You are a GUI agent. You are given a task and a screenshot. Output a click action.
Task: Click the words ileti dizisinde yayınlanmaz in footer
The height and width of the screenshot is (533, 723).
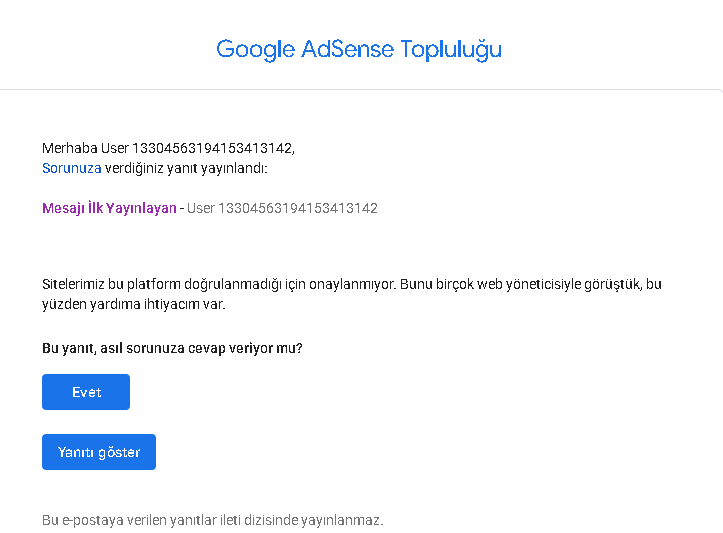click(302, 520)
